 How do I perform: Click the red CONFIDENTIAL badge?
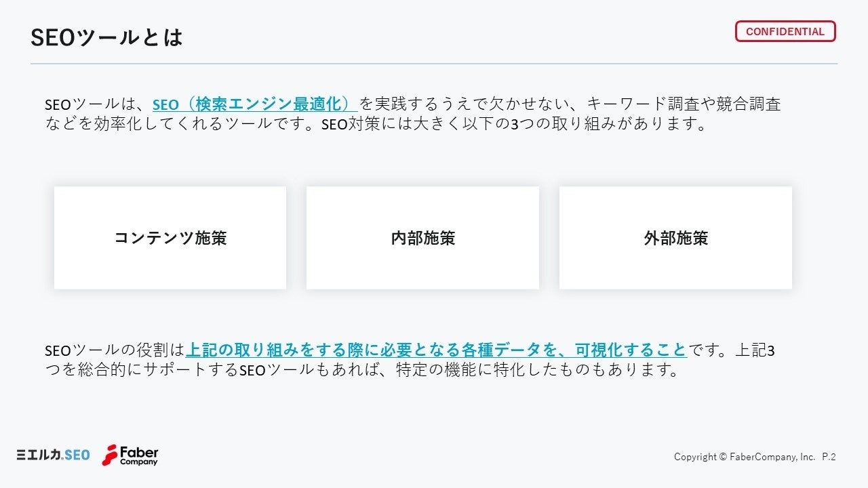coord(785,31)
